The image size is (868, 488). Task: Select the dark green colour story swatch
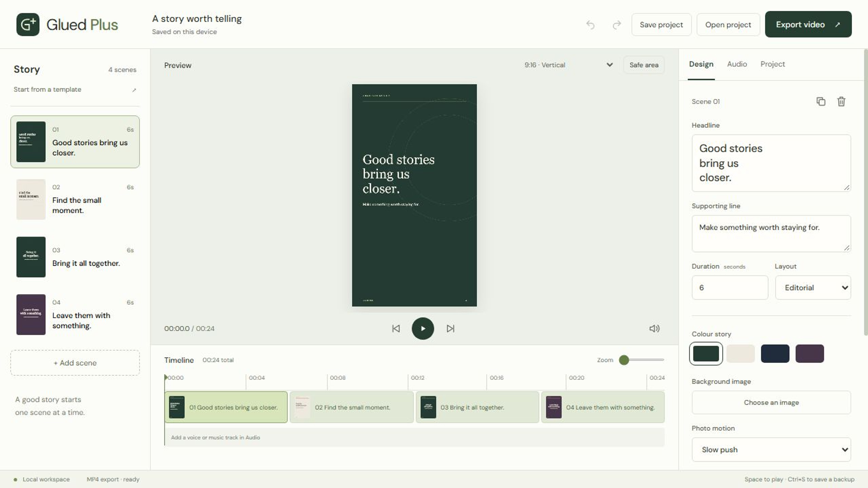[x=706, y=353]
